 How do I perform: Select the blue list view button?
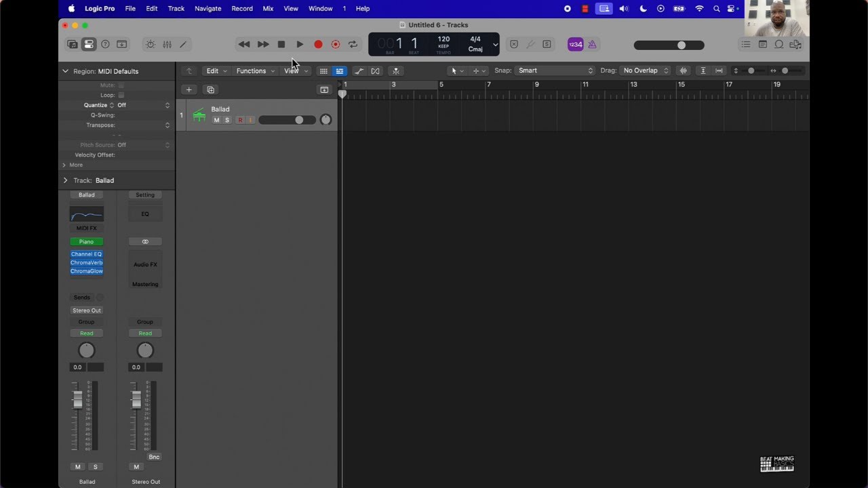[x=340, y=71]
